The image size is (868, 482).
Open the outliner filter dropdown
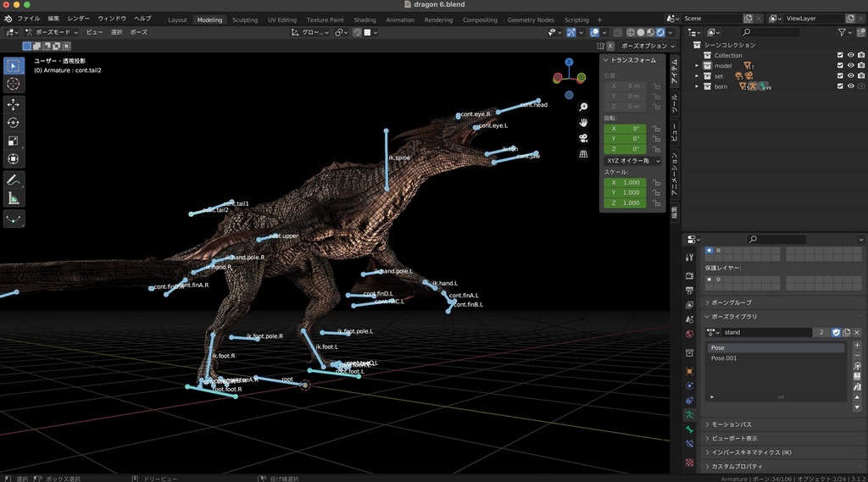pos(844,33)
